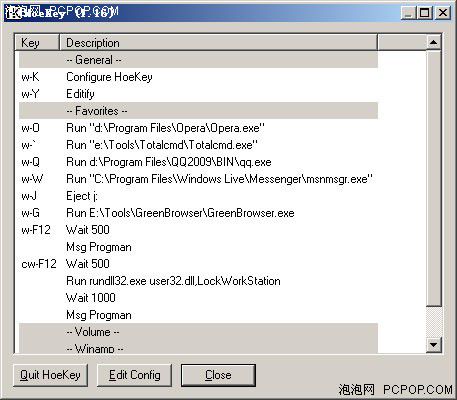Select 'Wait 500' row for w-F12
Image resolution: width=457 pixels, height=400 pixels.
click(x=198, y=230)
